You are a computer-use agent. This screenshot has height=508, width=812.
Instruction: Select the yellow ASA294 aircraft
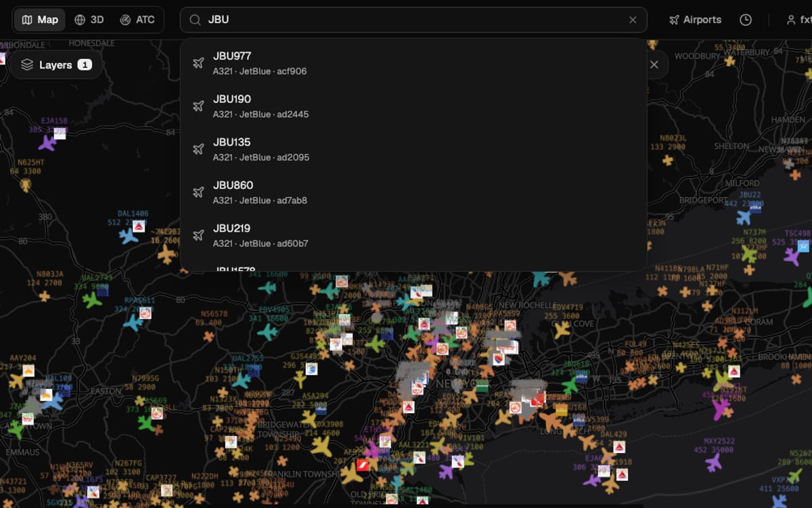pyautogui.click(x=309, y=418)
